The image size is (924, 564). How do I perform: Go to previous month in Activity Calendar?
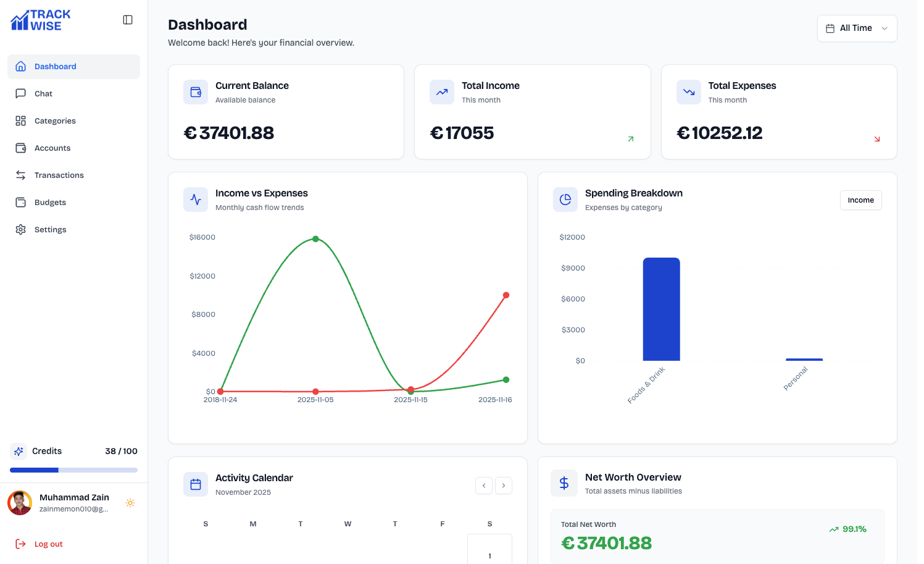[484, 486]
